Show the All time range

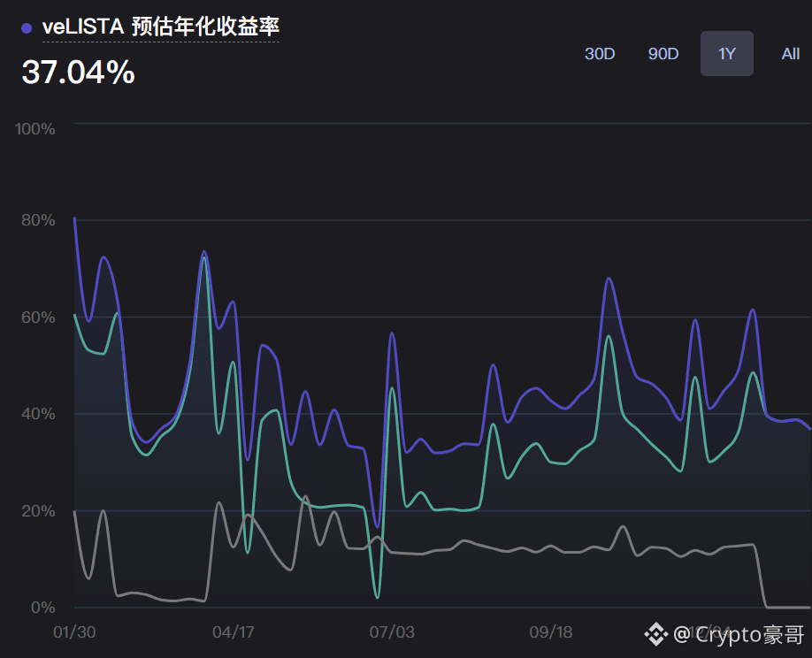point(790,54)
